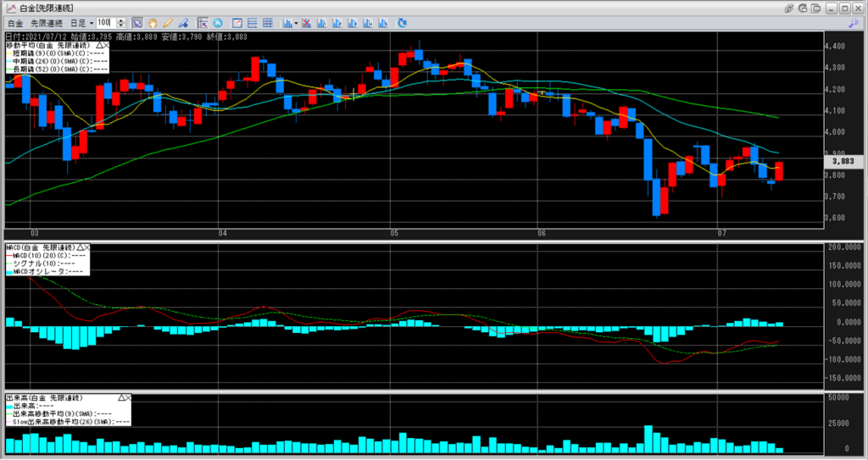Click the duplicate window icon in title bar
The height and width of the screenshot is (460, 868).
(816, 8)
